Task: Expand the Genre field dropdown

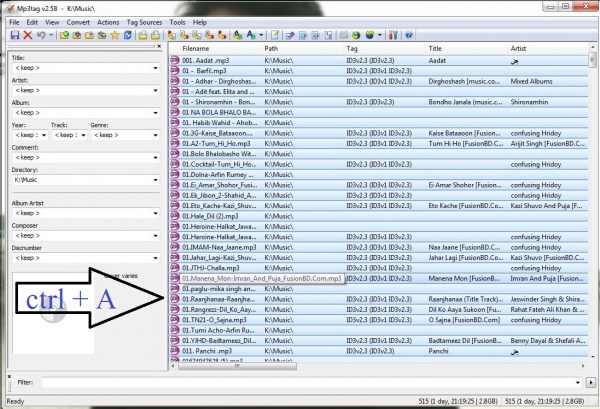Action: pyautogui.click(x=155, y=135)
